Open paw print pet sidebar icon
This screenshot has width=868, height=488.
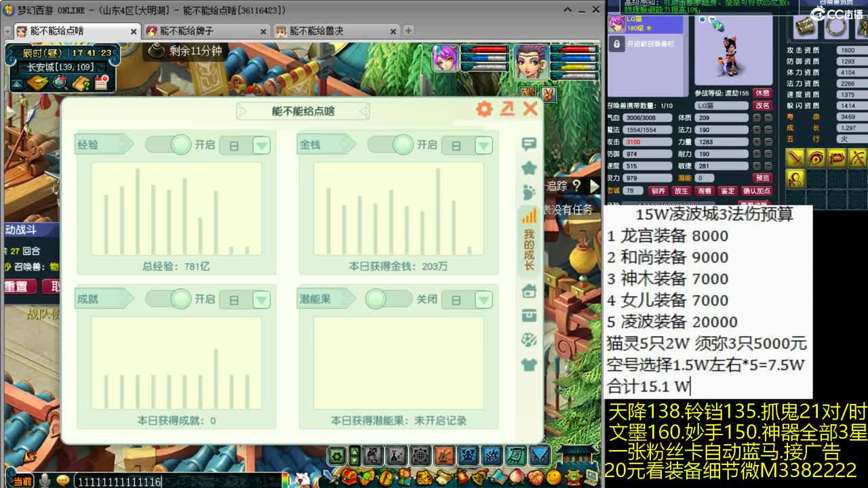529,192
